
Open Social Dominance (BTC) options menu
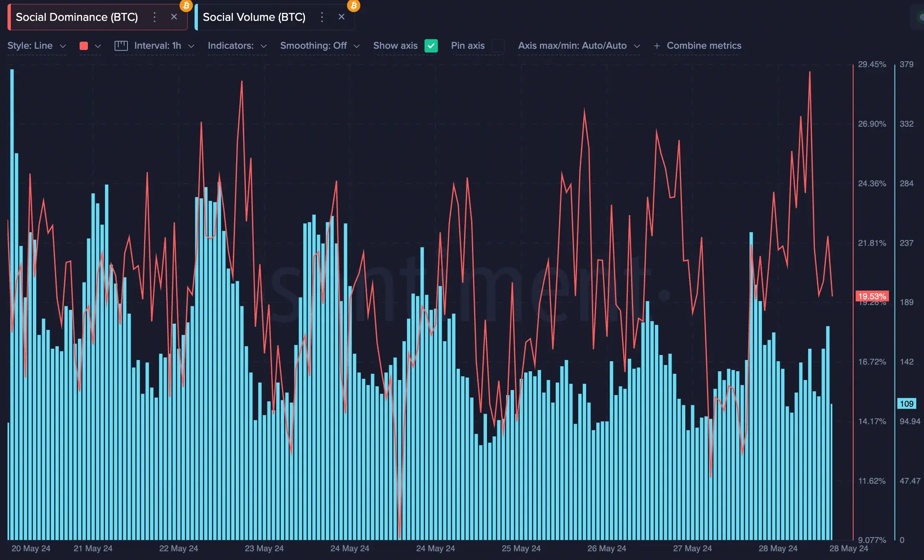coord(155,17)
